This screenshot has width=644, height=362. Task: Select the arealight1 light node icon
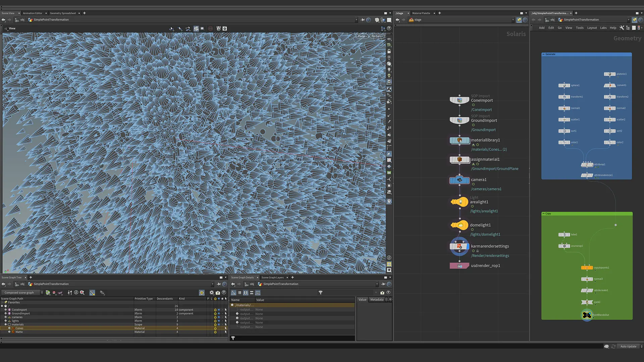460,202
